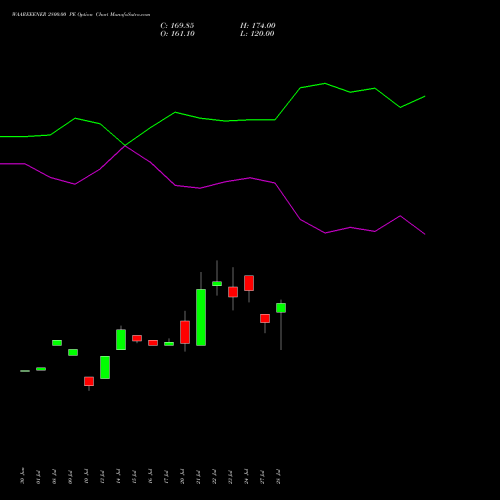The width and height of the screenshot is (500, 500).
Task: Select the lowest red candlestick on the chart
Action: pos(89,381)
